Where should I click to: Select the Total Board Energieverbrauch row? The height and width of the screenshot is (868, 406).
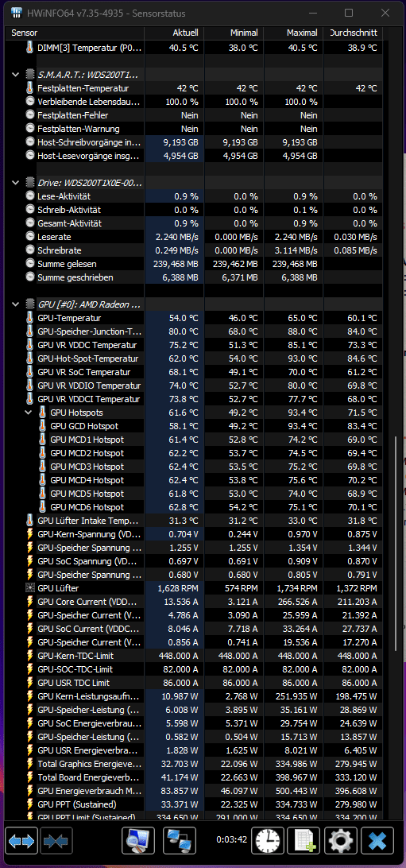[195, 777]
